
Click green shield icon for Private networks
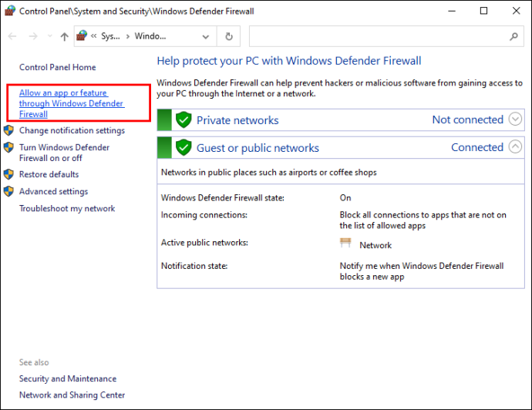pos(184,119)
